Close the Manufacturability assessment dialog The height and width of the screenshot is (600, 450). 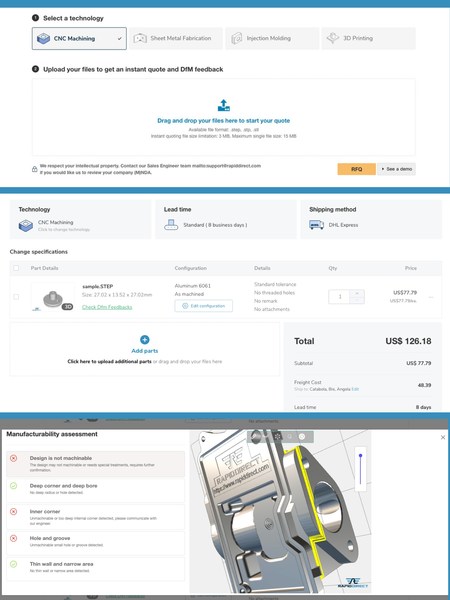coord(443,437)
